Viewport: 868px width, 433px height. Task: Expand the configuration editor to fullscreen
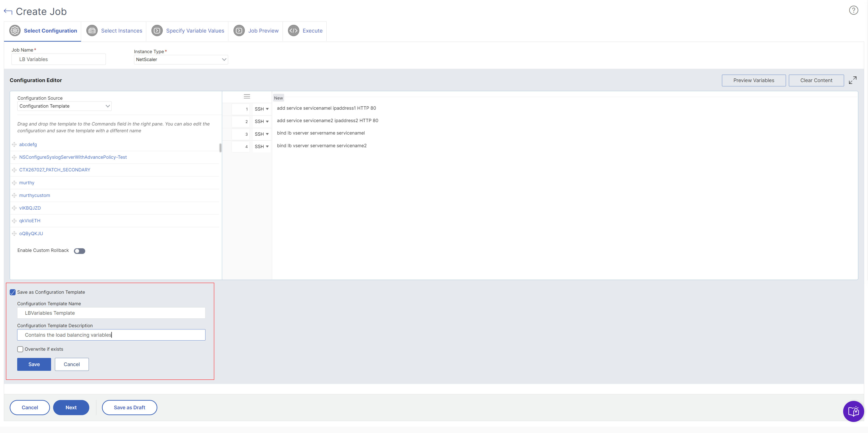point(852,80)
